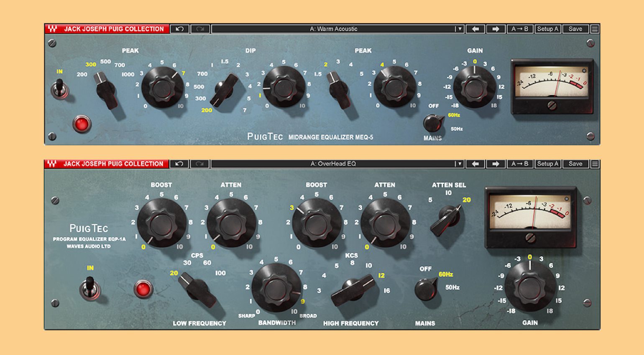The width and height of the screenshot is (644, 355).
Task: Switch the MEQ-5 MAINS selector to 50Hz
Action: click(x=433, y=123)
